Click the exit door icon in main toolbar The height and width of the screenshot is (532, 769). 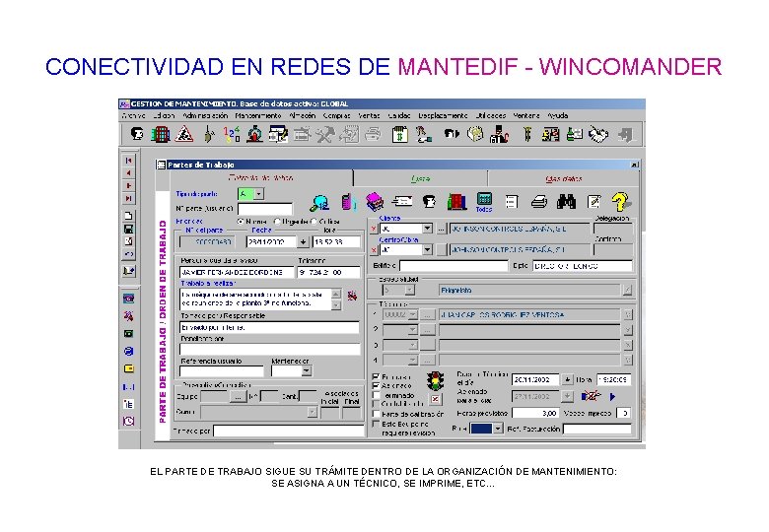625,134
